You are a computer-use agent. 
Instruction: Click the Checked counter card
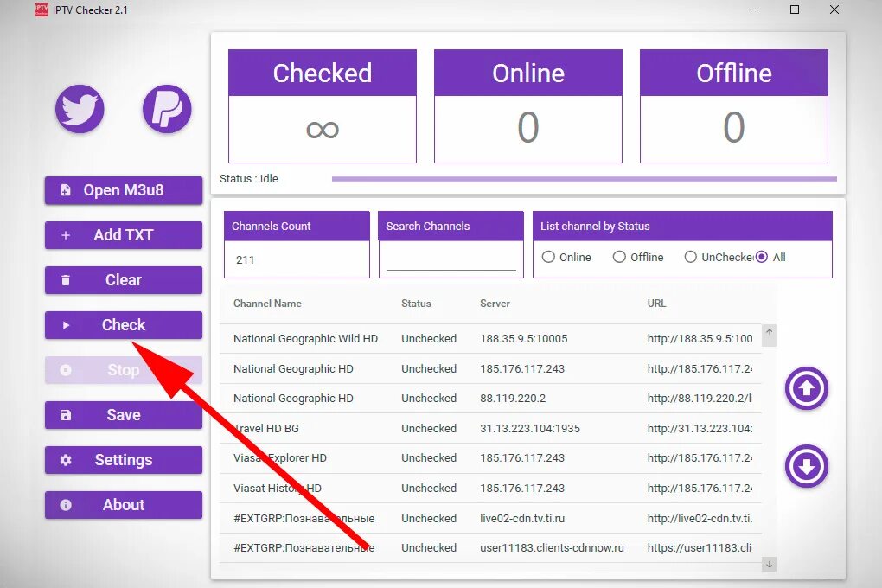323,106
